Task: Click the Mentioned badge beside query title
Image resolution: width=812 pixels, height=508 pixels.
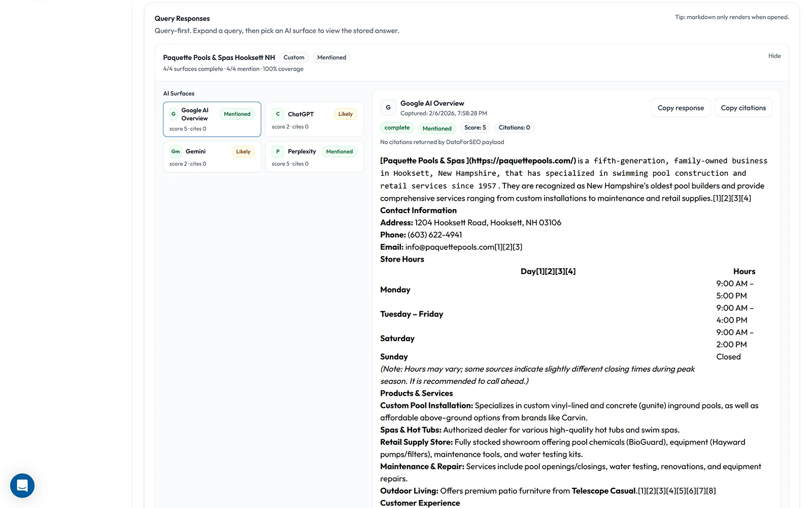Action: [331, 57]
